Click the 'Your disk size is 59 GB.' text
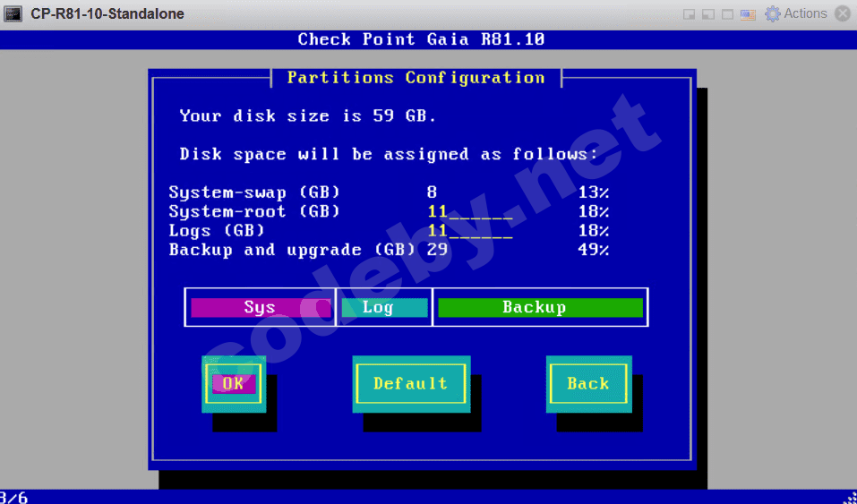 coord(308,115)
